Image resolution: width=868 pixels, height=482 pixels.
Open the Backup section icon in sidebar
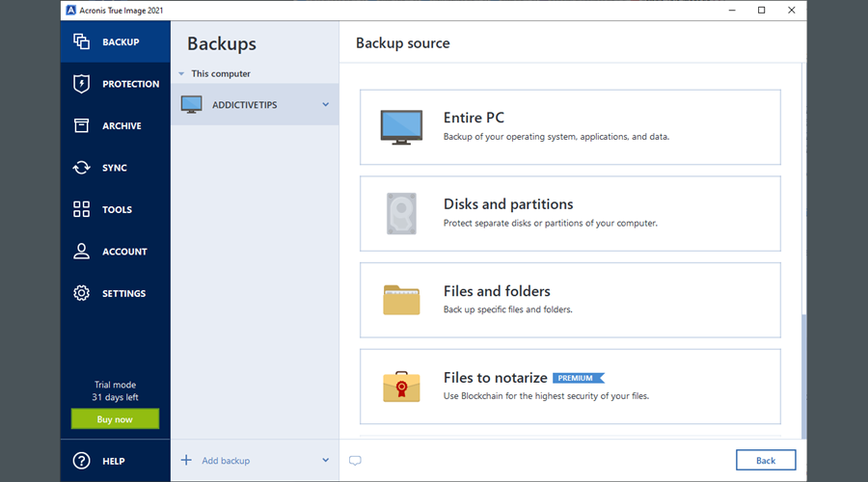[x=82, y=42]
